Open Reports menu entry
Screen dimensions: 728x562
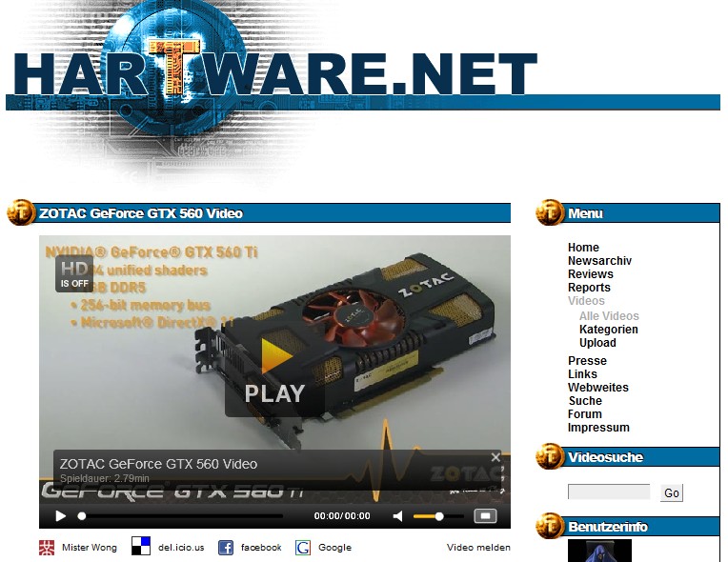(x=589, y=288)
